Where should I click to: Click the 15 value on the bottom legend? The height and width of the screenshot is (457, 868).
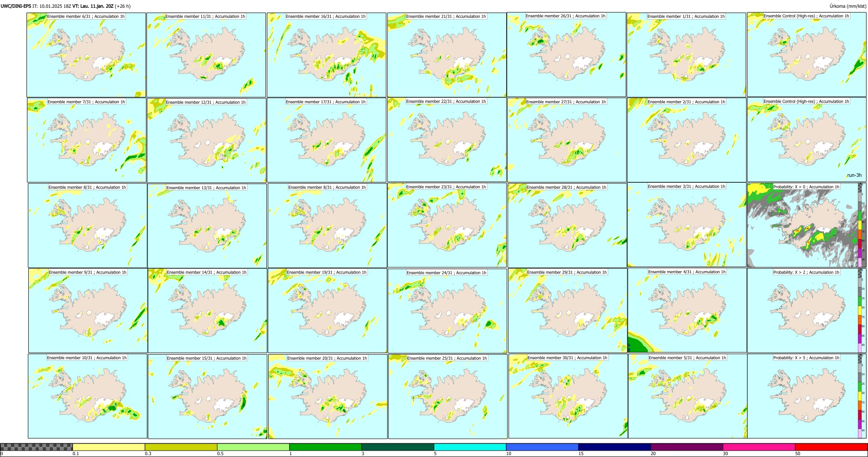coord(581,454)
